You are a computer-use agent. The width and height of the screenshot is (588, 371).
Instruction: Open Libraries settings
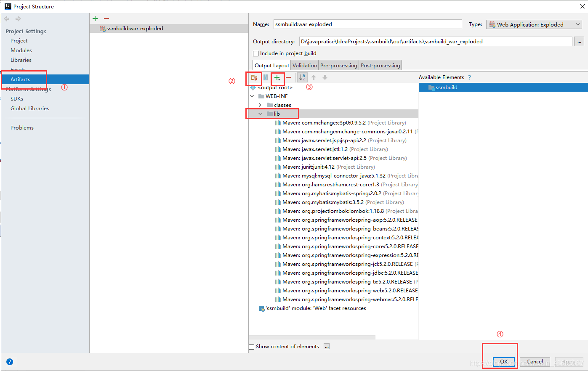[21, 60]
